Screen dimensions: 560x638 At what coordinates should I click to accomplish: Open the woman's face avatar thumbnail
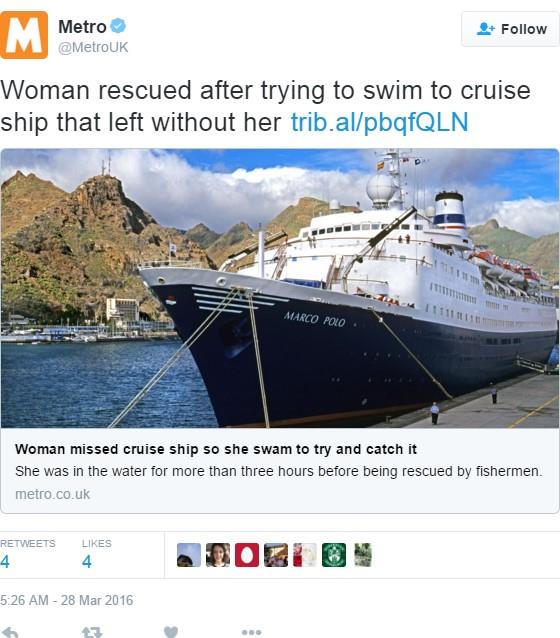218,555
